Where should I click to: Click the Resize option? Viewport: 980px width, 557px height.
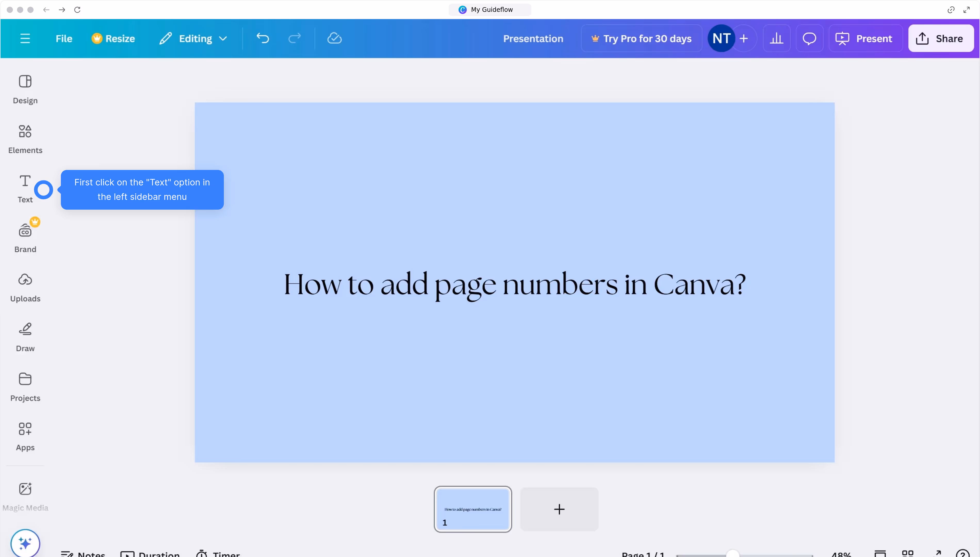[x=113, y=38]
